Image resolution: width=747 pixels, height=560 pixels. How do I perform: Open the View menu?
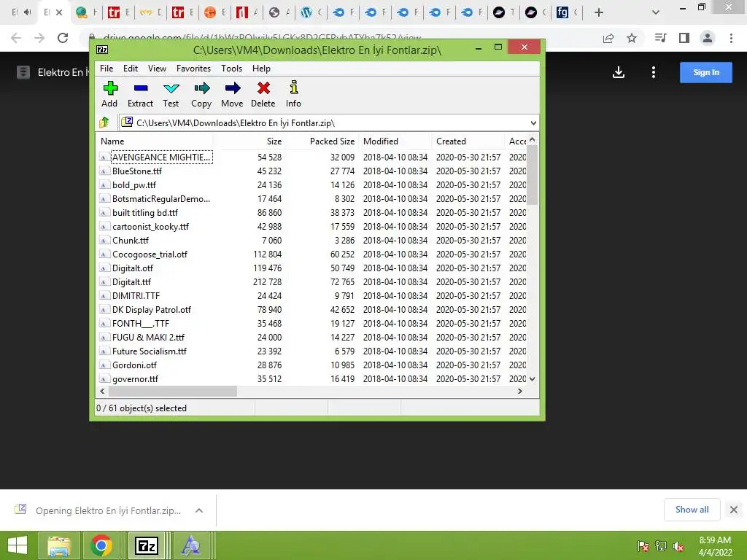[157, 68]
